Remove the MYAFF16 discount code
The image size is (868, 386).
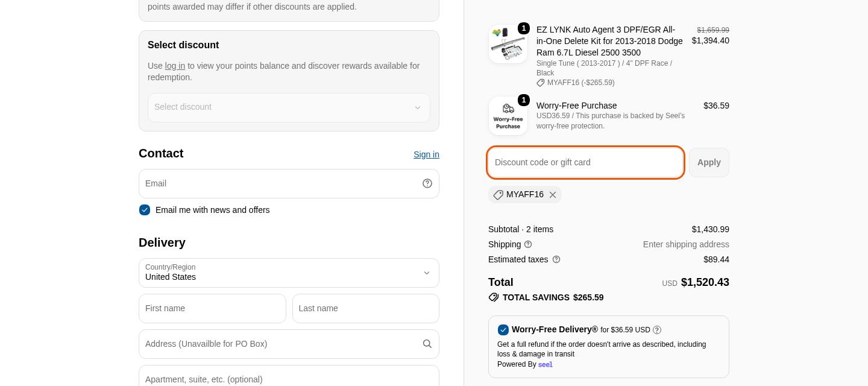[553, 195]
